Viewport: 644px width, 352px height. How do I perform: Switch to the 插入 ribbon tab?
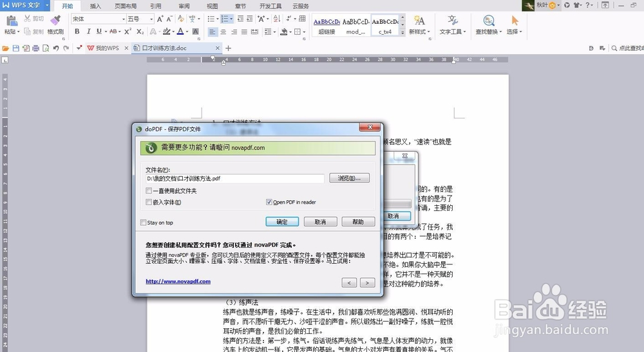click(x=95, y=6)
